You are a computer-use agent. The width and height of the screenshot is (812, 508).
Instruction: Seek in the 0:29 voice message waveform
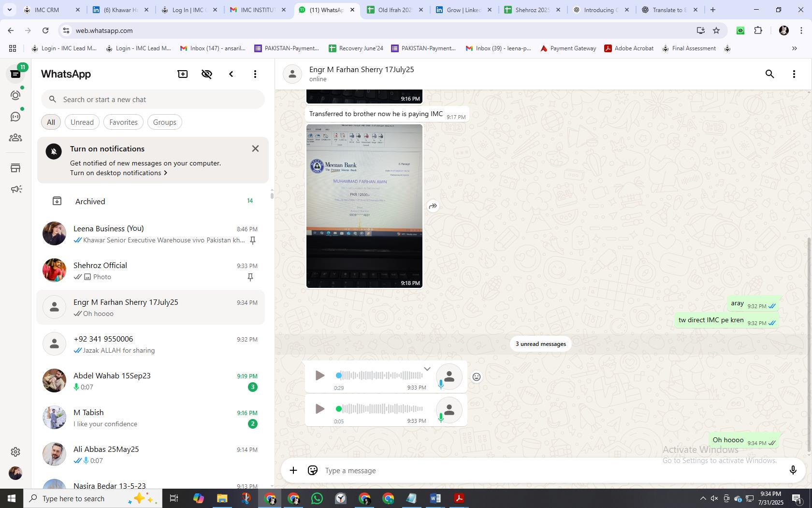coord(380,375)
